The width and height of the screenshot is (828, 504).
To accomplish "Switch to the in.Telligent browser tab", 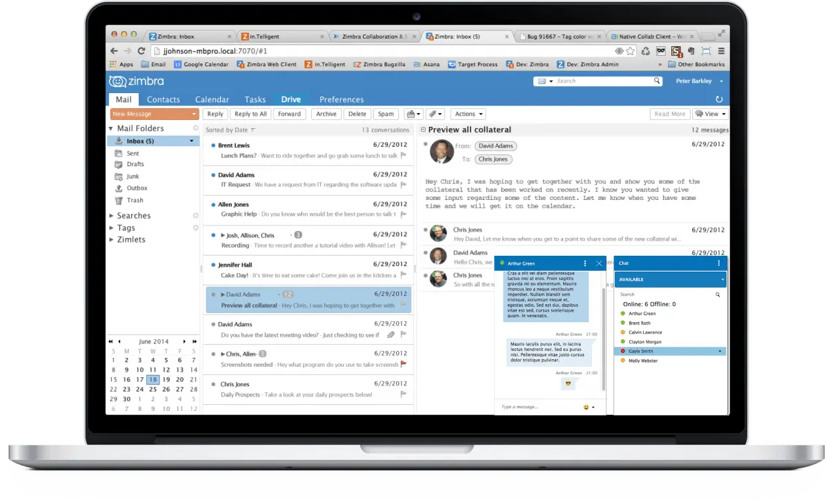I will 282,37.
